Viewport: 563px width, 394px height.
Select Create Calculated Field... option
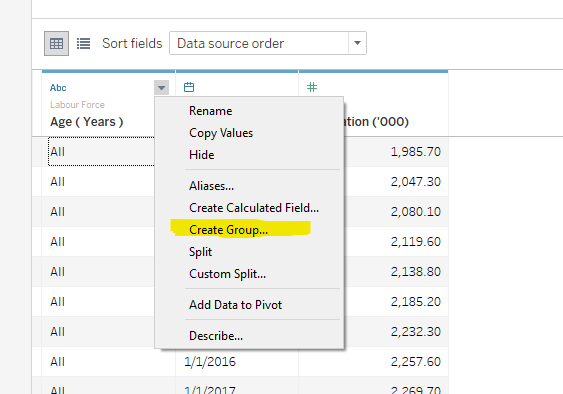coord(254,208)
